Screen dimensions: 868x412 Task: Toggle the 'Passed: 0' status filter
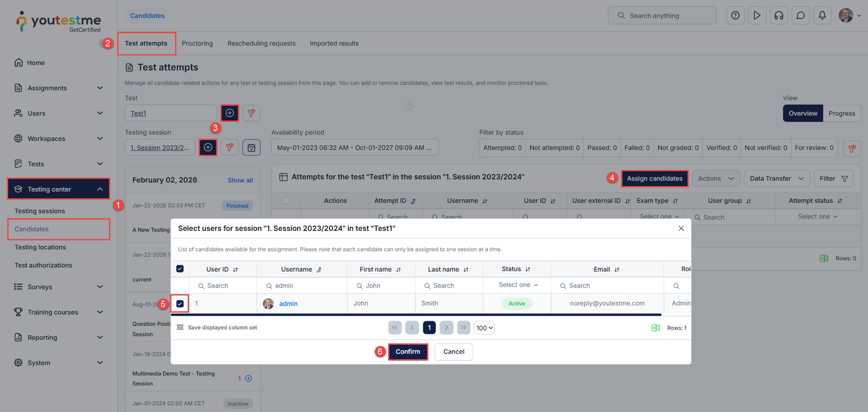coord(602,148)
